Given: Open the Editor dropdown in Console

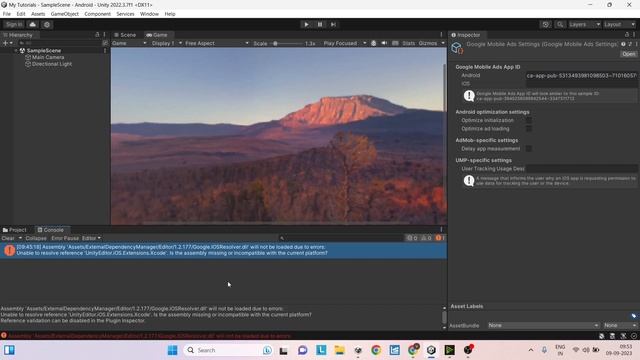Looking at the screenshot, I should click(91, 238).
